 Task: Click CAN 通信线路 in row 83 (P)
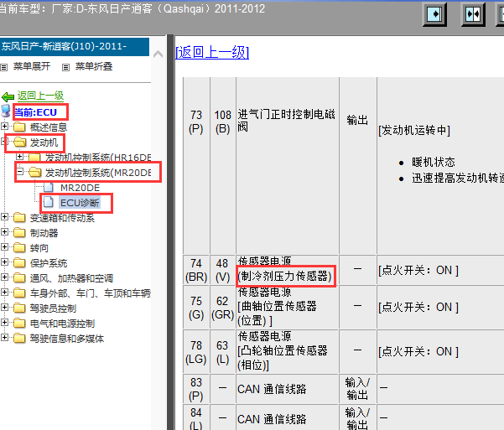(x=272, y=389)
